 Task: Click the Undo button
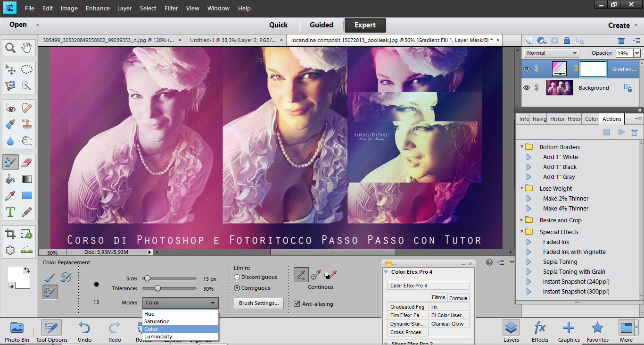point(84,332)
